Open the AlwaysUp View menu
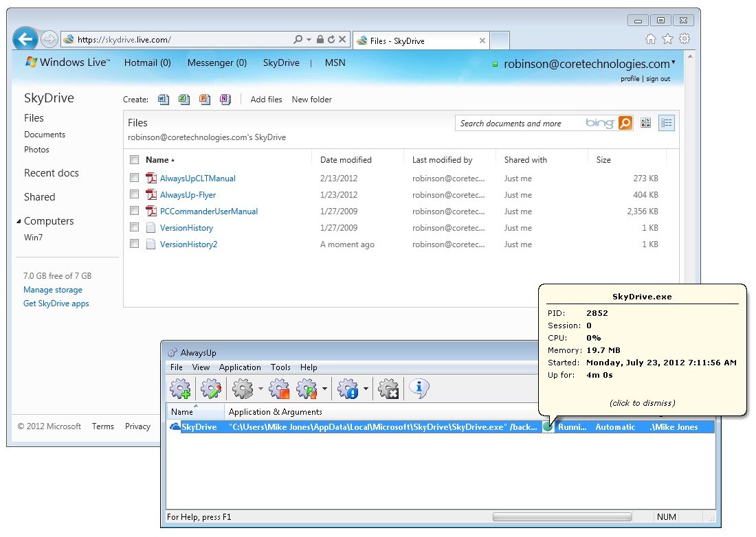This screenshot has height=537, width=756. pyautogui.click(x=201, y=367)
